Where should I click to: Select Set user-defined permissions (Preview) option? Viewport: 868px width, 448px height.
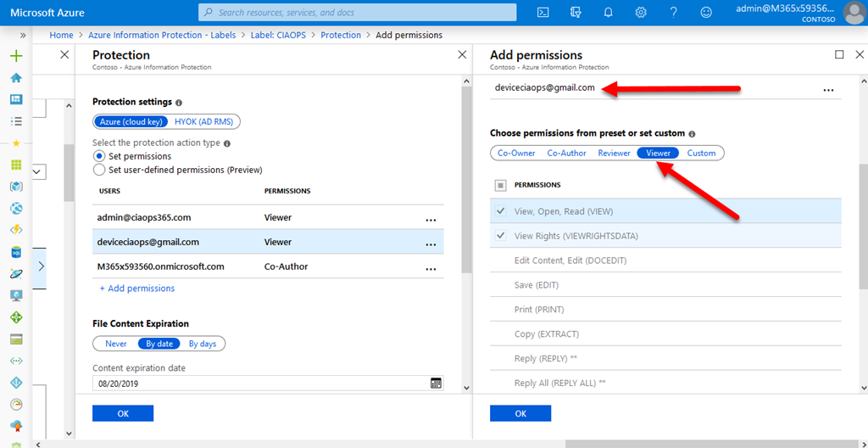coord(99,170)
